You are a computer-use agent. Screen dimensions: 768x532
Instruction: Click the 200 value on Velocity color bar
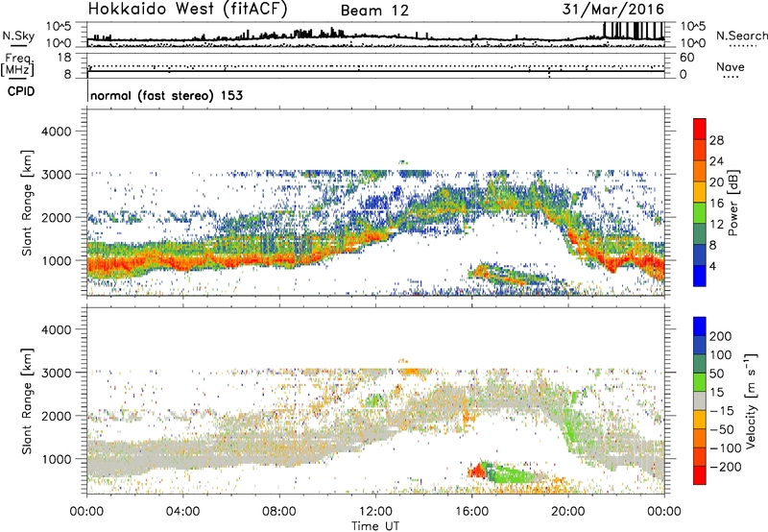pos(721,336)
